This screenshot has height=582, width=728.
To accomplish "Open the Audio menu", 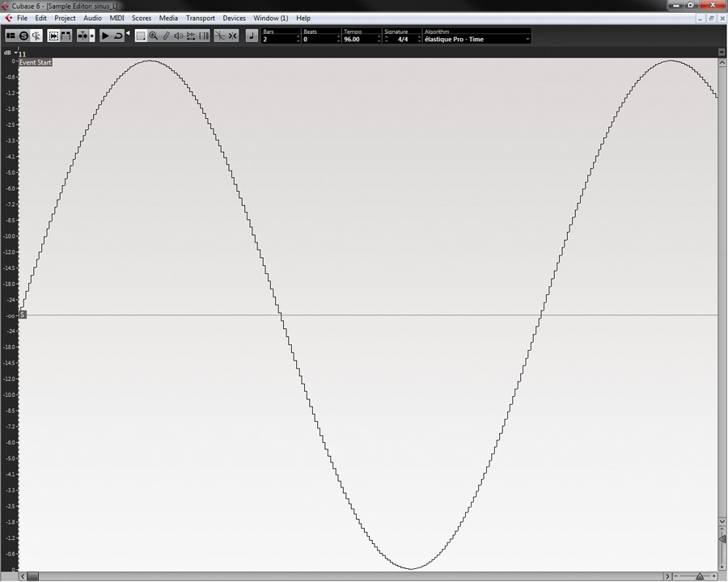I will [x=92, y=18].
